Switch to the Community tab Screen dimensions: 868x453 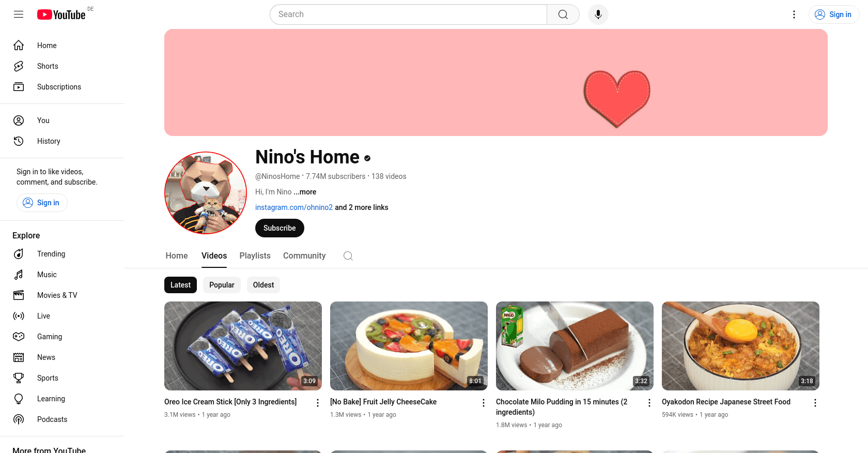pyautogui.click(x=304, y=256)
